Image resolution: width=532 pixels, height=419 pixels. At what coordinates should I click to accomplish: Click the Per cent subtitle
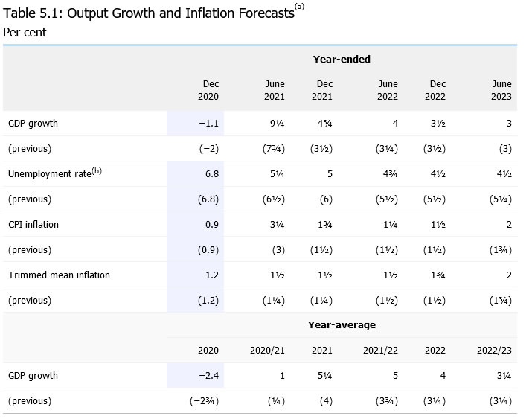pos(25,32)
